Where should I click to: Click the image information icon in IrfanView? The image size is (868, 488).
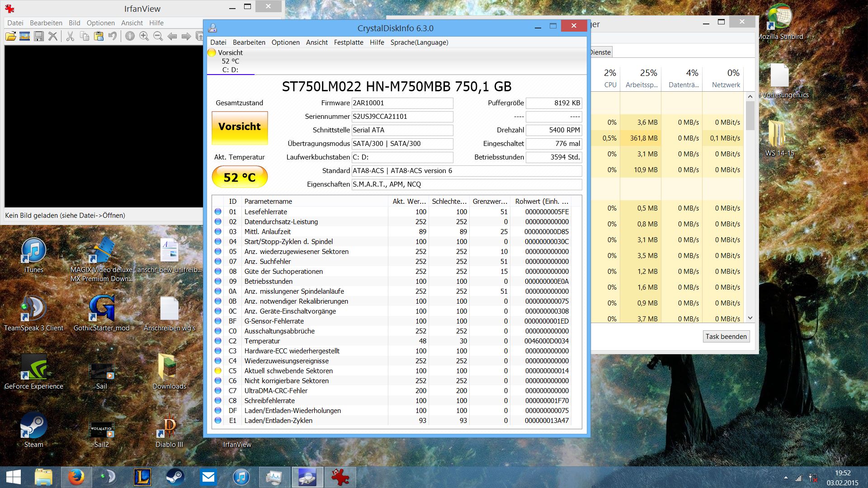pyautogui.click(x=130, y=36)
